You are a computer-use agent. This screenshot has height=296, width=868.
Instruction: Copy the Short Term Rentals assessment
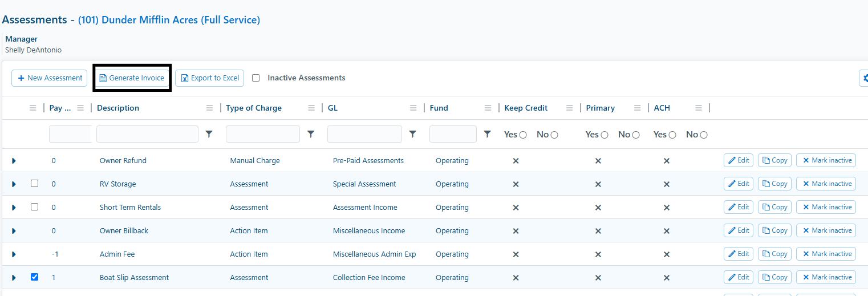(774, 207)
